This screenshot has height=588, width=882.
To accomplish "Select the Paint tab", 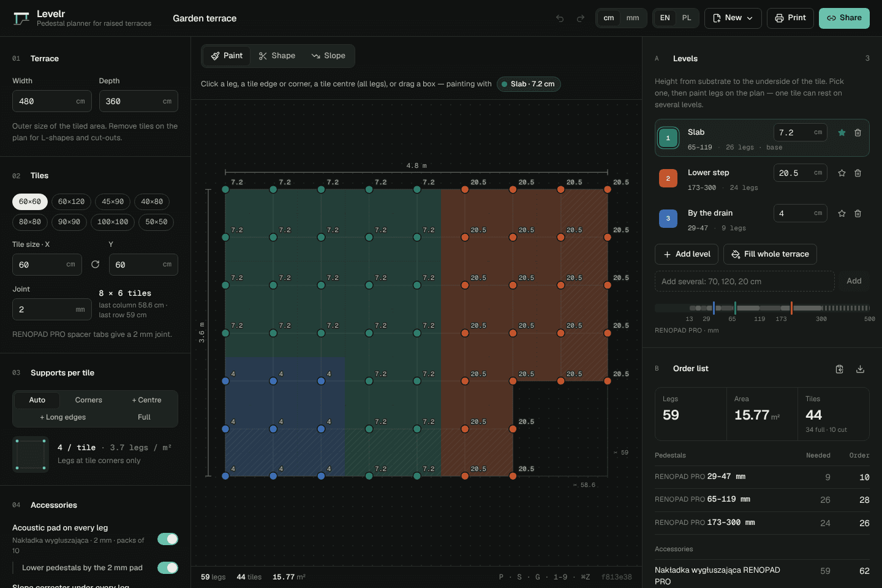I will pyautogui.click(x=227, y=56).
